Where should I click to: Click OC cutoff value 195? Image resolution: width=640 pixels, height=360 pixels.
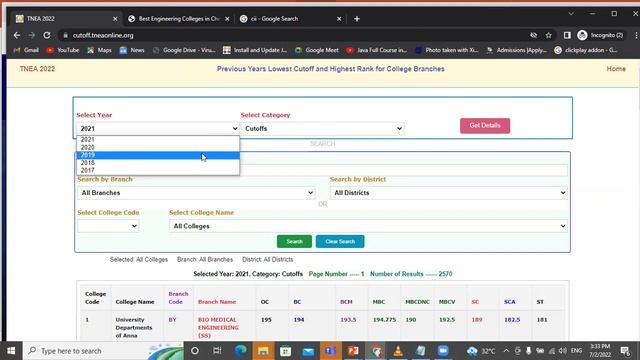266,320
